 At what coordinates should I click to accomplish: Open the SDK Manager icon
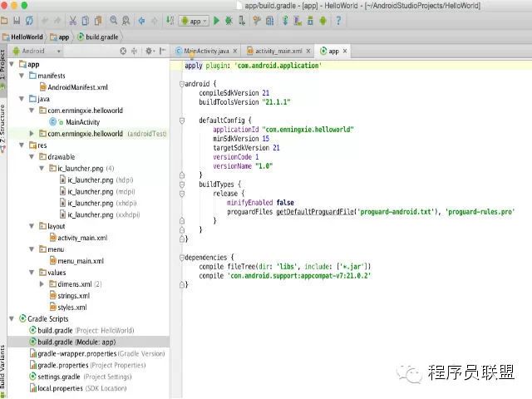[x=310, y=21]
